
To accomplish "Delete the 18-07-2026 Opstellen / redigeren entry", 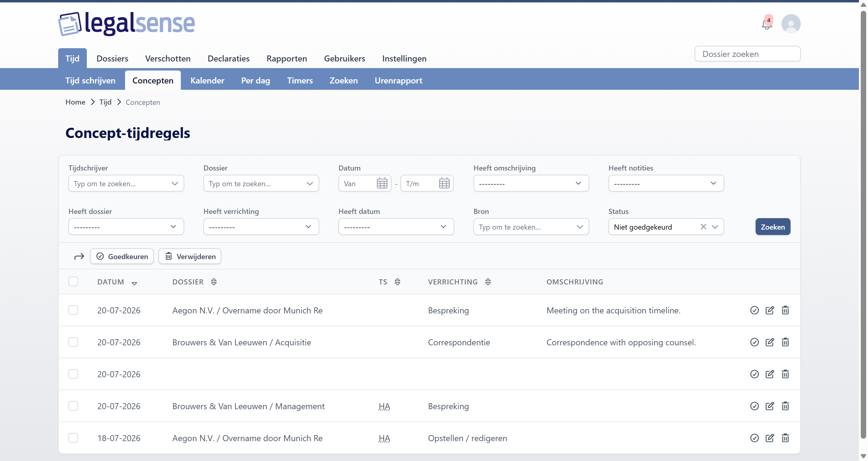I will click(x=785, y=438).
